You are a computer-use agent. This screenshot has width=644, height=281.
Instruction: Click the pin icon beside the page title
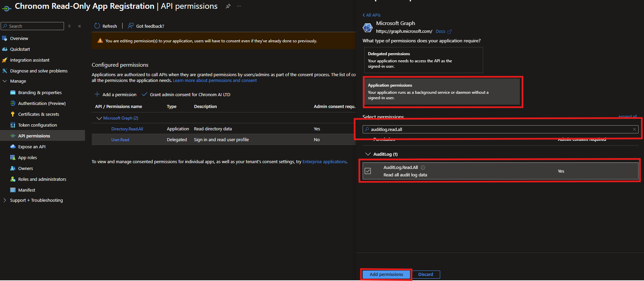coord(228,6)
